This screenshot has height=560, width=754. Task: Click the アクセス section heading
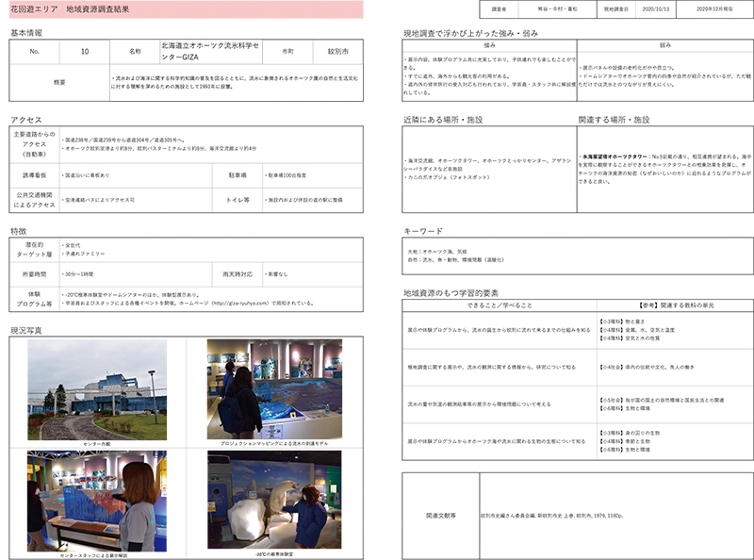point(25,120)
